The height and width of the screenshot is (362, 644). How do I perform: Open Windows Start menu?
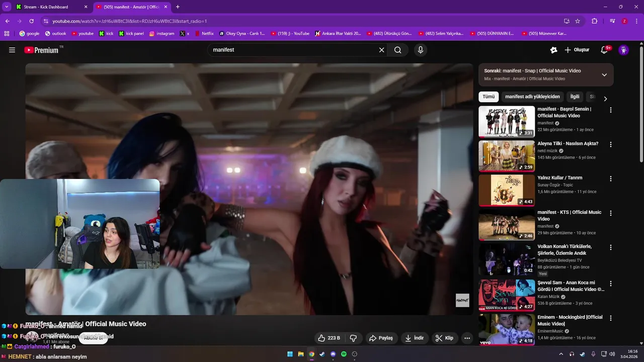coord(290,354)
